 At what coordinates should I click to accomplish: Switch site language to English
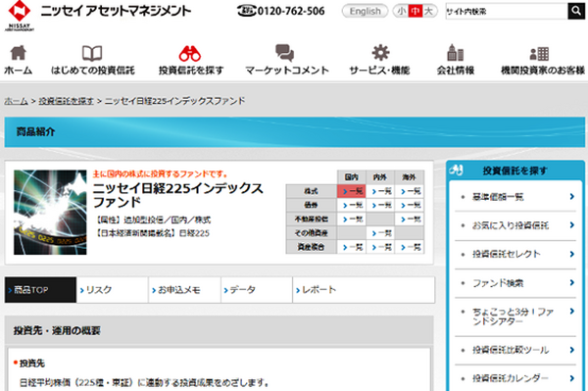tap(365, 11)
